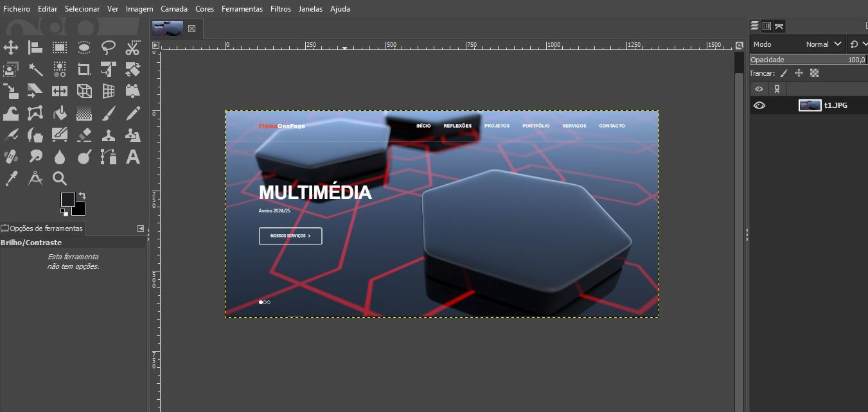Select the Move tool in toolbox
The height and width of the screenshot is (412, 868).
tap(11, 47)
